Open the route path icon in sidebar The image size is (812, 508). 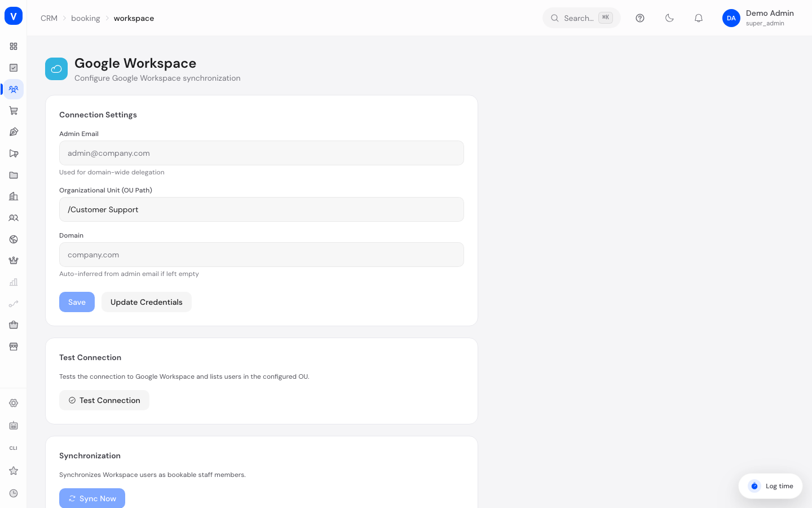(14, 304)
